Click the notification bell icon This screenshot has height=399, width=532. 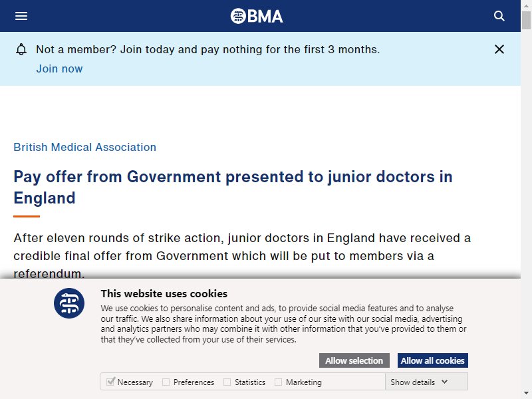pos(21,49)
